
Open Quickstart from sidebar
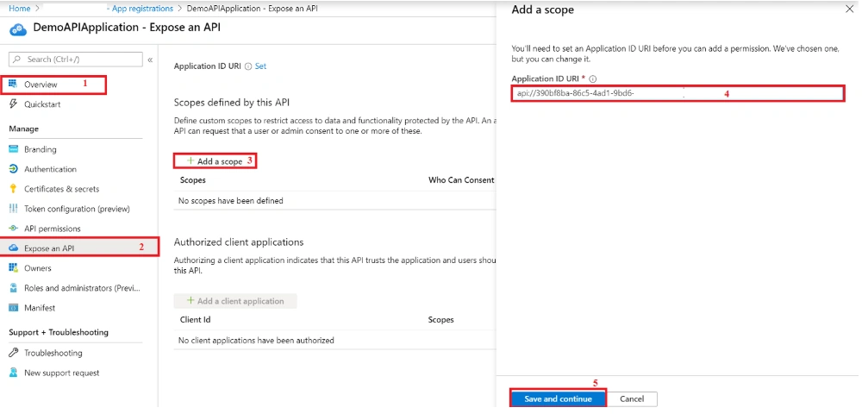coord(42,104)
